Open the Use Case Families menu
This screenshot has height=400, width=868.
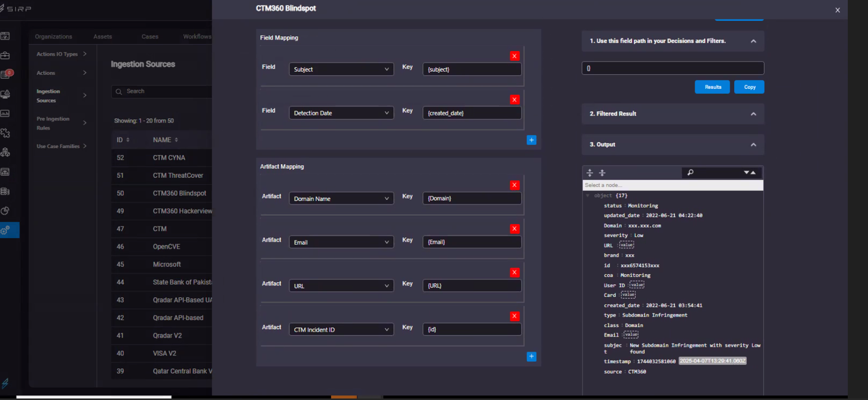[x=62, y=146]
